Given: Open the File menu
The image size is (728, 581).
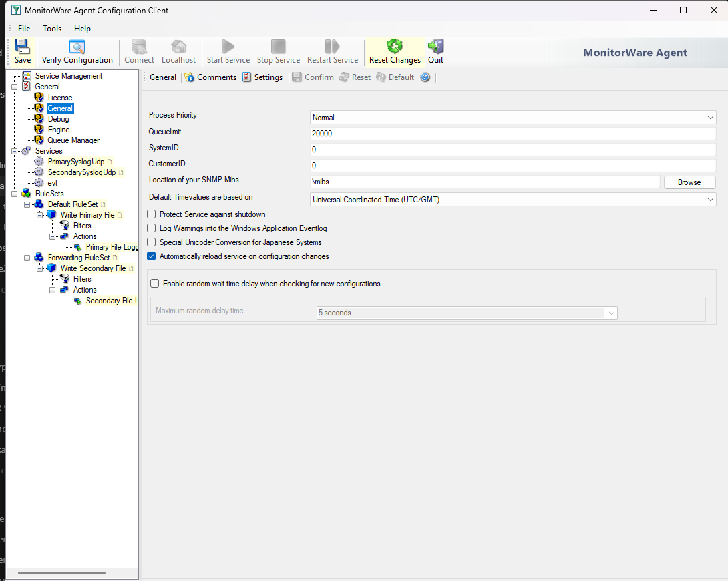Looking at the screenshot, I should click(x=23, y=29).
